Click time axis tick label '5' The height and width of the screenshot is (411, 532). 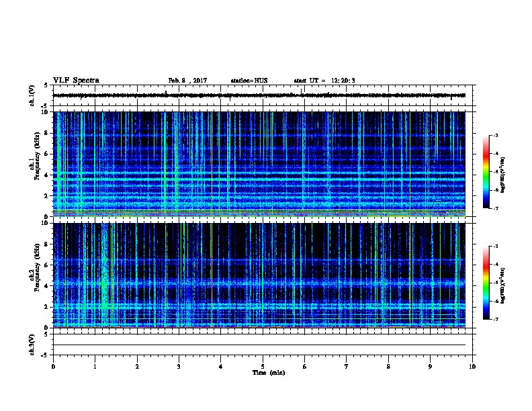(263, 367)
